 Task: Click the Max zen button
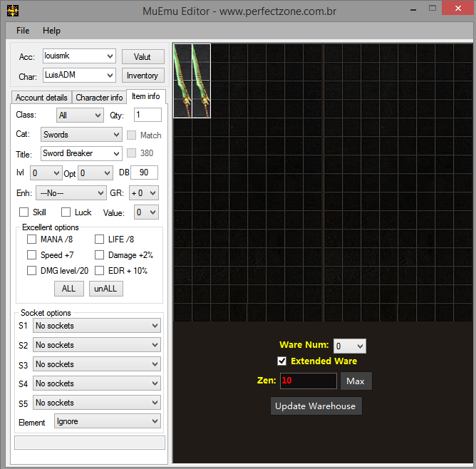[x=356, y=381]
